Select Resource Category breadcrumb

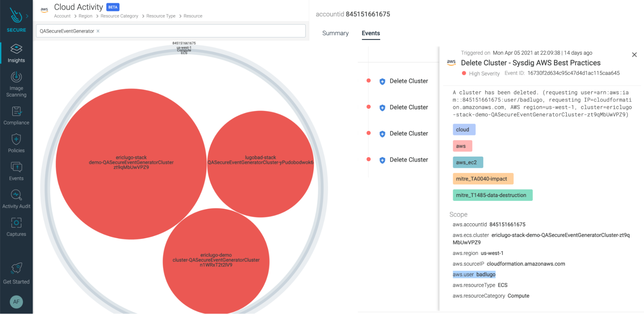[x=119, y=16]
